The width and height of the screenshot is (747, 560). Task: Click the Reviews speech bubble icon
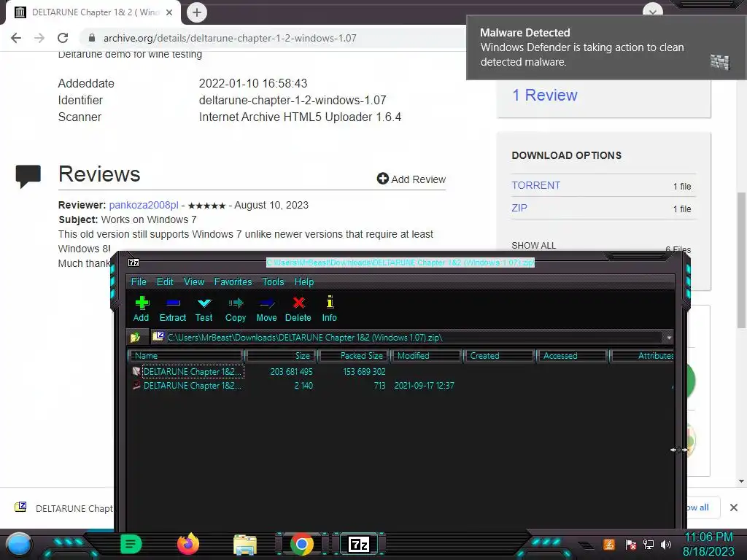tap(28, 176)
